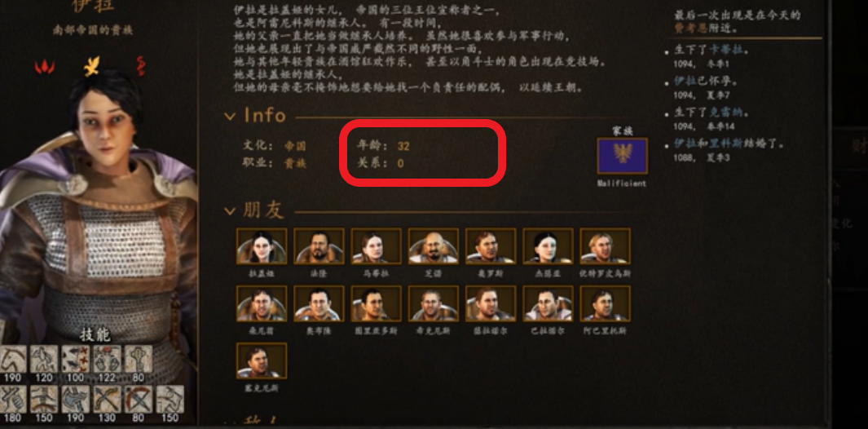Screen dimensions: 868x429
Task: Click the horse head Riding skill icon
Action: pyautogui.click(x=13, y=359)
